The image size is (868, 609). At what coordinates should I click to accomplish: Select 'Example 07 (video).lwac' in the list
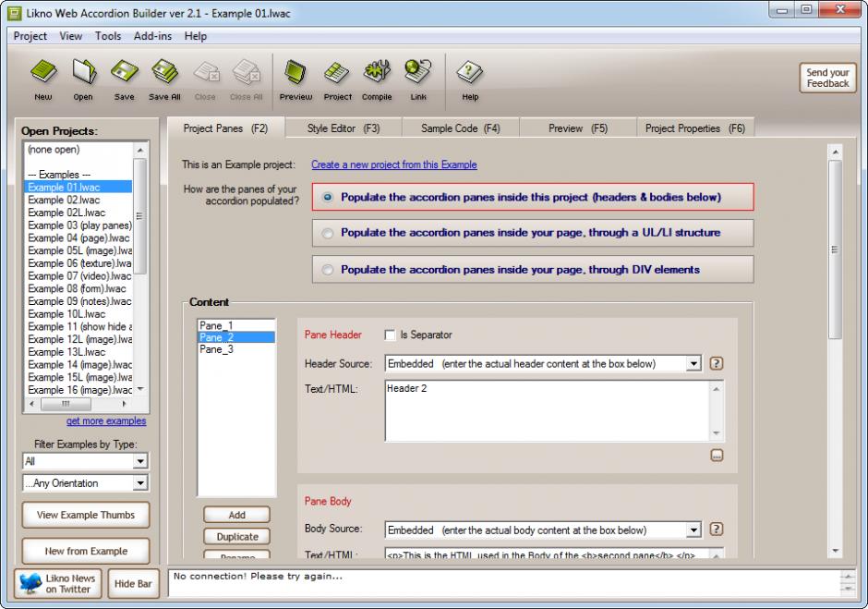78,276
